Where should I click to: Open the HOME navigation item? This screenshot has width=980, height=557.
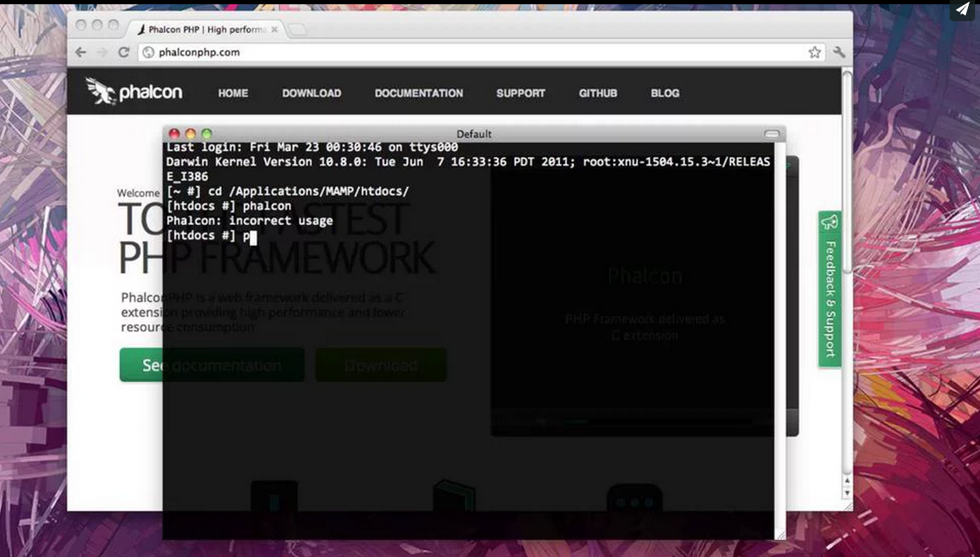pyautogui.click(x=232, y=93)
